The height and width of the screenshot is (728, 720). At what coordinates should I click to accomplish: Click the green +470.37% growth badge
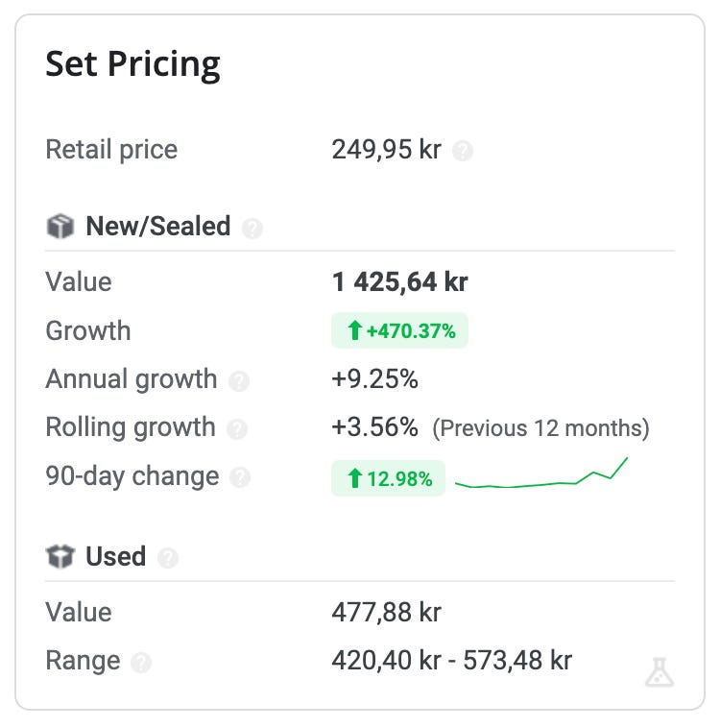click(x=399, y=331)
